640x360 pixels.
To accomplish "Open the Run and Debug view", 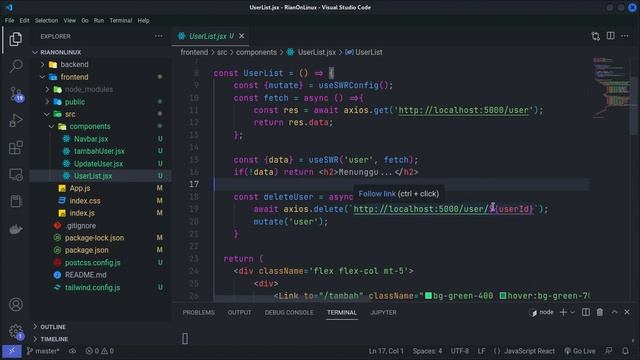I will click(16, 120).
